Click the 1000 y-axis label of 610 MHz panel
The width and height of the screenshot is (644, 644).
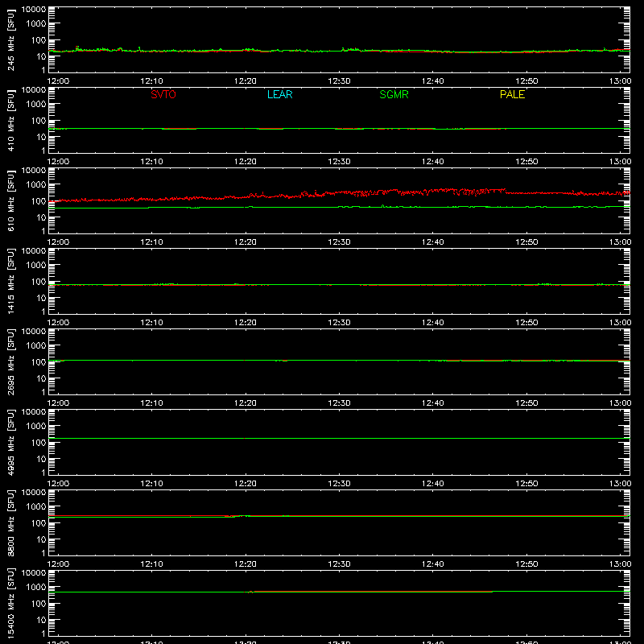point(36,185)
